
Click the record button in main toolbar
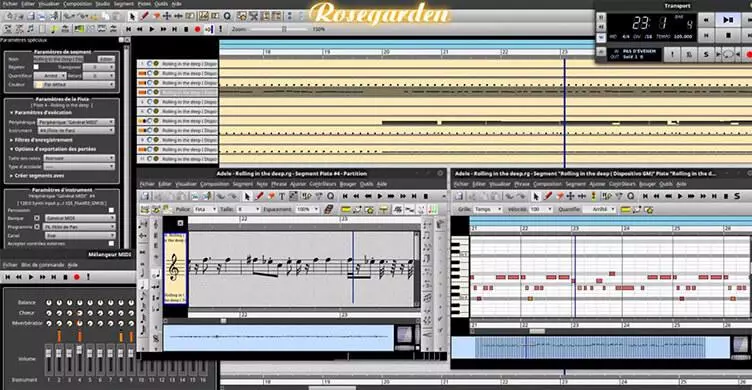[197, 29]
